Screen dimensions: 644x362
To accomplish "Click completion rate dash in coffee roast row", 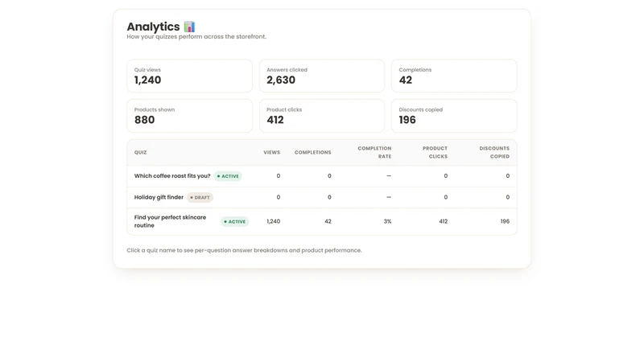I will 389,176.
